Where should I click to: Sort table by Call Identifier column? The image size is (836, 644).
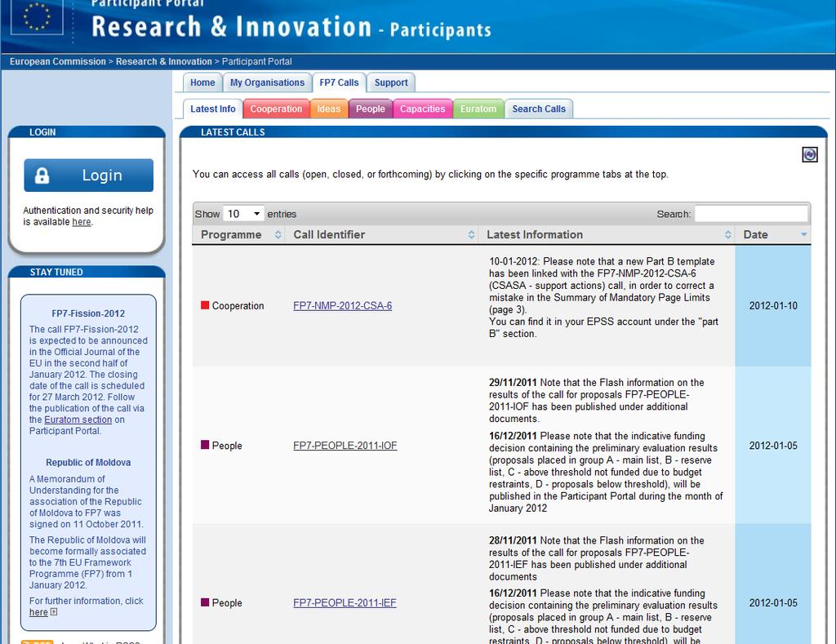(x=382, y=234)
